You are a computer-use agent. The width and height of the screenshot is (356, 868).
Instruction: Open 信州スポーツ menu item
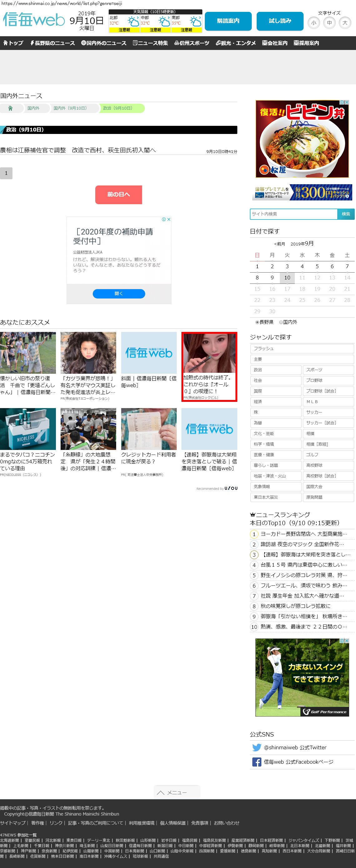tap(192, 43)
